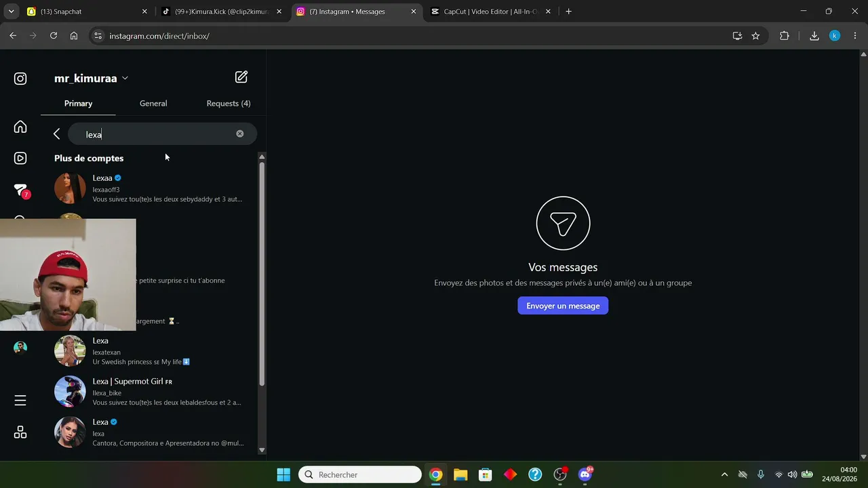Open Chrome three-dot menu
This screenshot has width=868, height=488.
point(854,36)
